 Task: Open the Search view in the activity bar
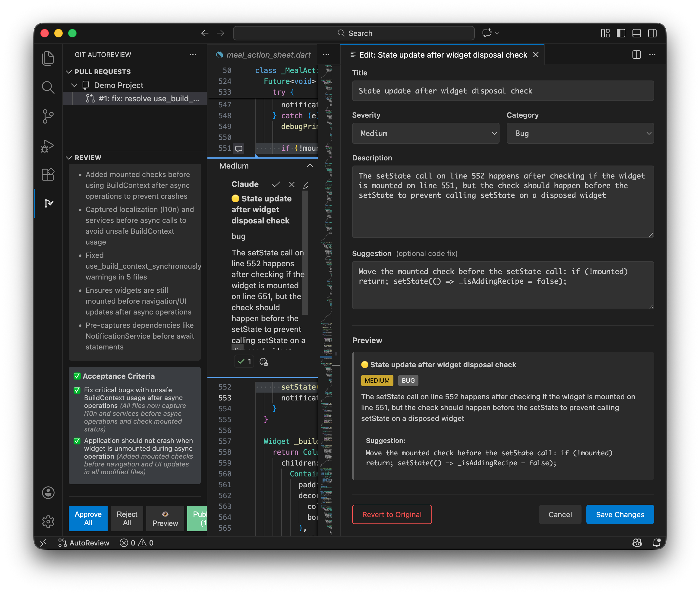48,87
